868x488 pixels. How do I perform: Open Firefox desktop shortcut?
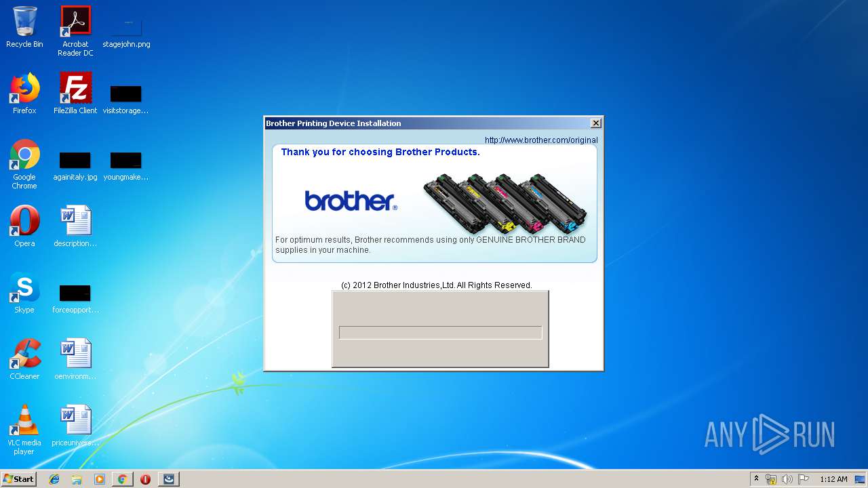(x=24, y=94)
